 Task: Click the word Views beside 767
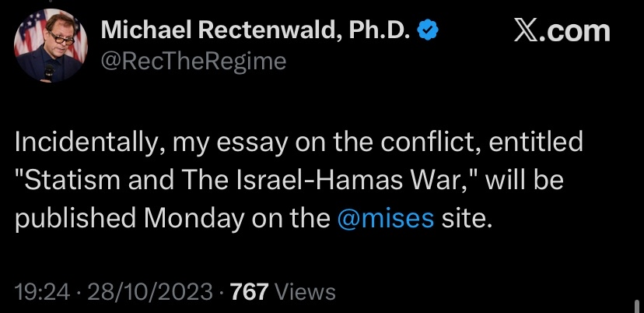tap(305, 292)
